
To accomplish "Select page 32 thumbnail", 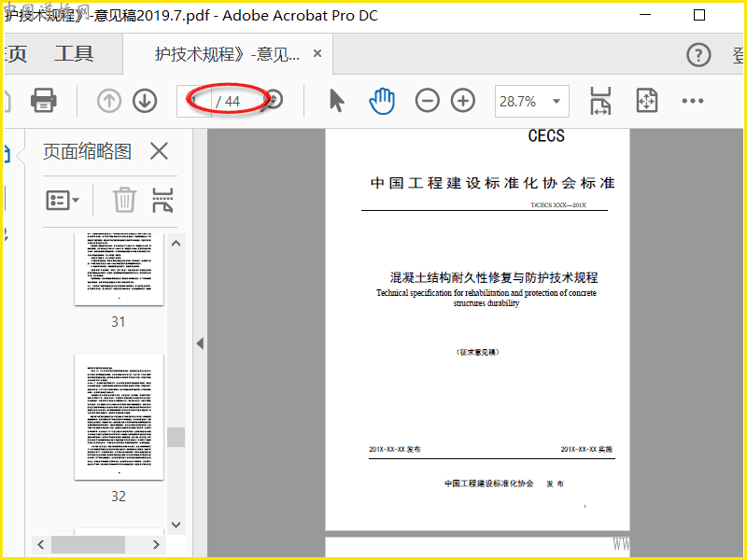I will point(119,416).
